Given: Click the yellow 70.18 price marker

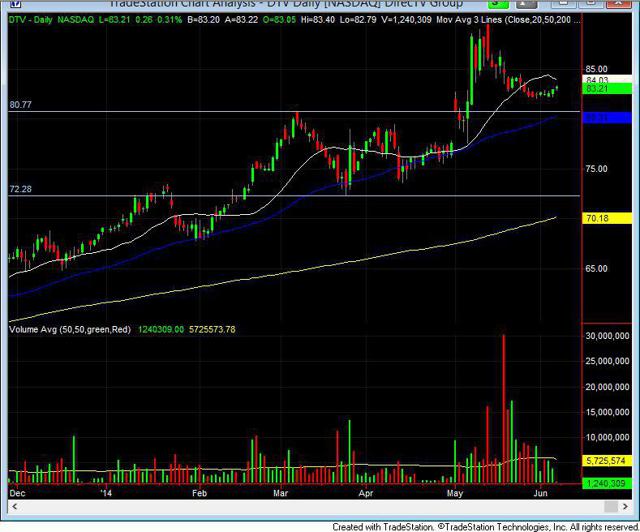Looking at the screenshot, I should (x=607, y=218).
